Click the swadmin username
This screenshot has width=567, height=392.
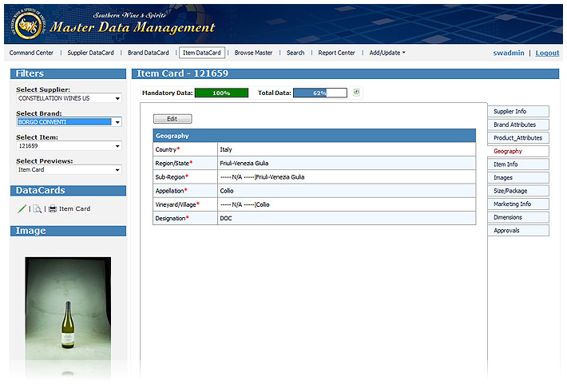pyautogui.click(x=509, y=53)
